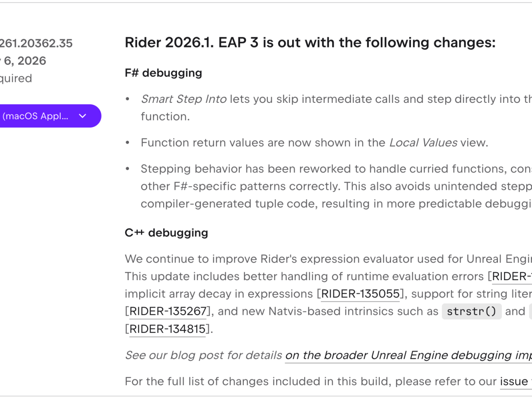Screen dimensions: 532x399
Task: Click the C++ debugging section heading
Action: click(x=166, y=232)
